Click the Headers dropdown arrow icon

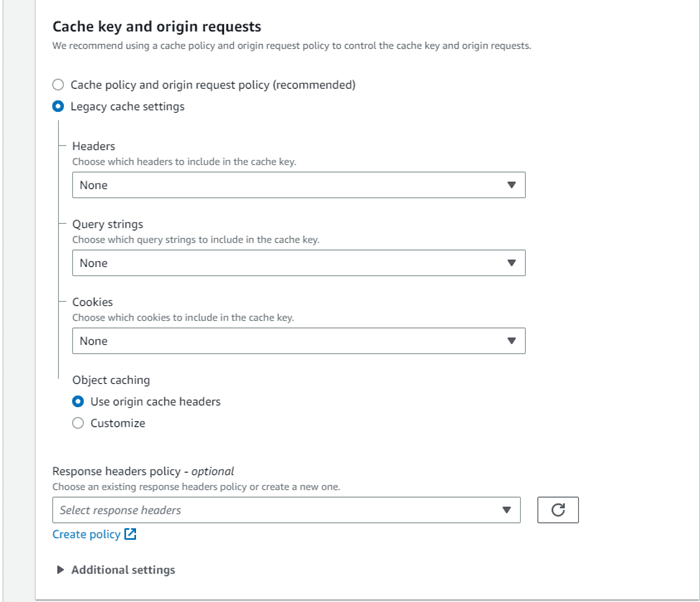511,185
